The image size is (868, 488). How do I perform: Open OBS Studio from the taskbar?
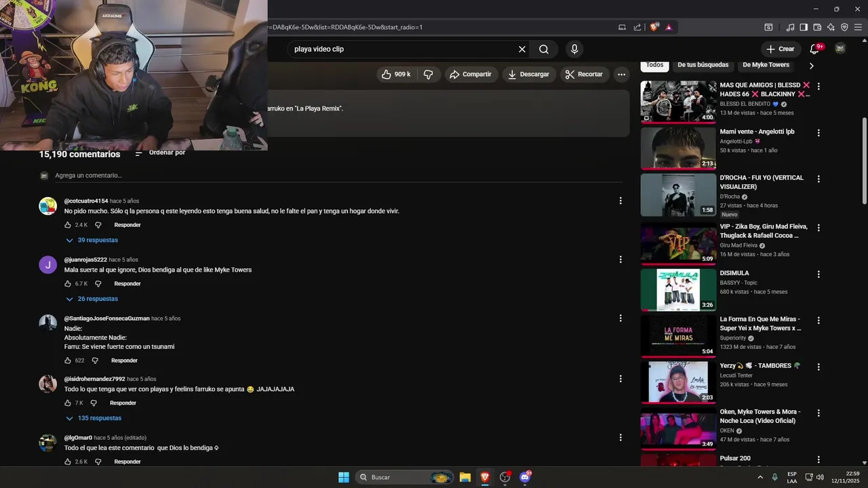[x=505, y=477]
